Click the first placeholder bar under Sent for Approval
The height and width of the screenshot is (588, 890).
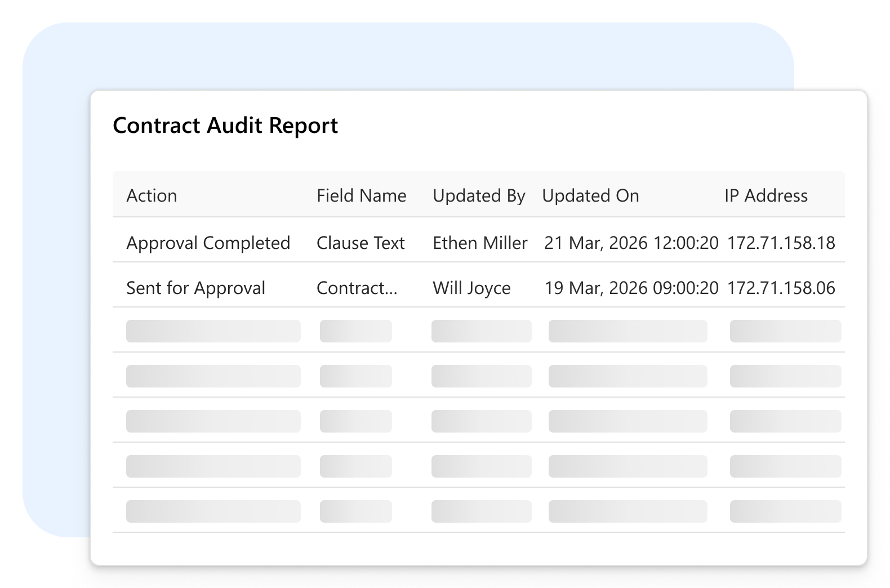pyautogui.click(x=213, y=331)
